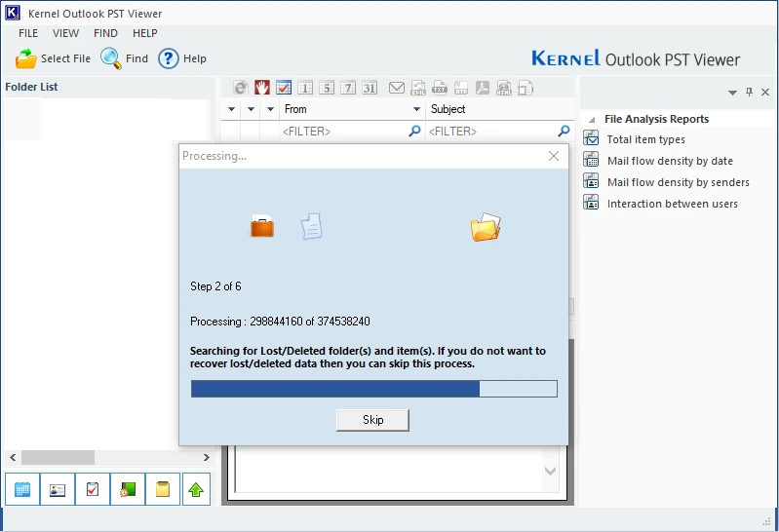Click the From filter search magnifier
Viewport: 779px width, 532px height.
414,132
